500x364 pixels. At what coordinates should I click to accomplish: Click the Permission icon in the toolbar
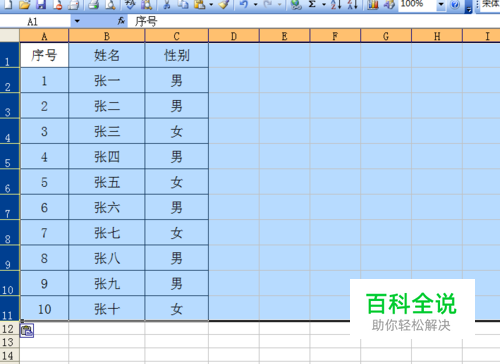tap(58, 4)
